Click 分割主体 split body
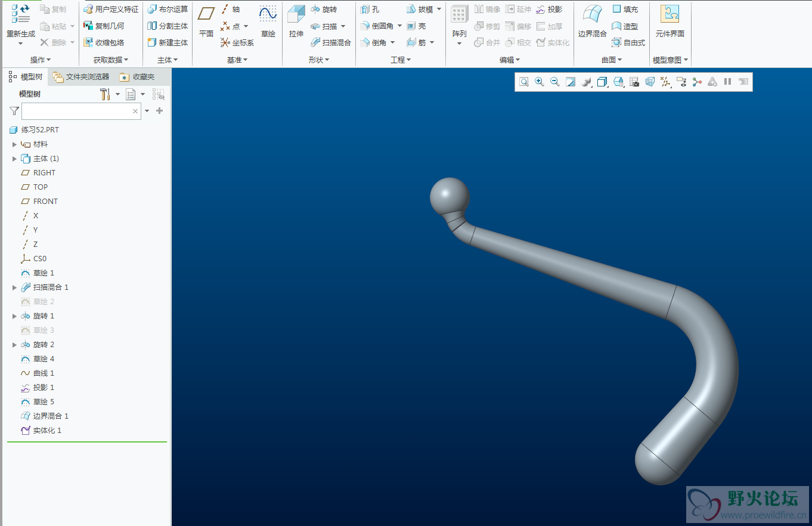Screen dimensions: 812x526 click(x=168, y=26)
